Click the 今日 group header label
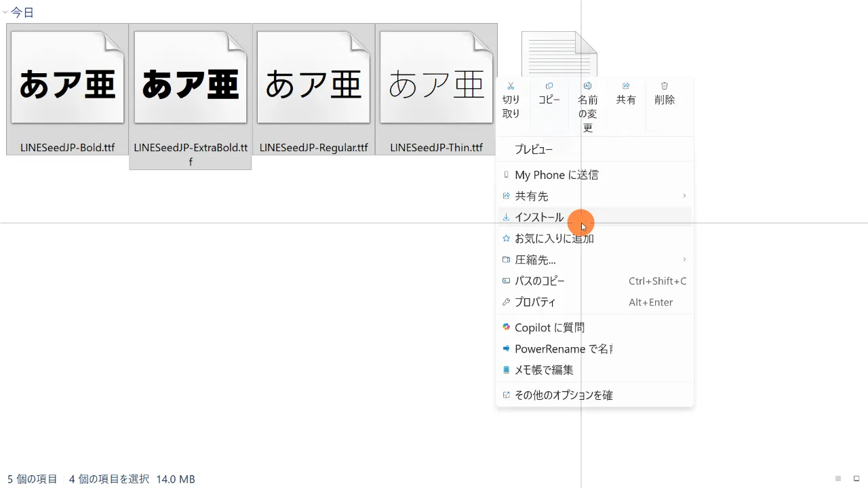868x488 pixels. pos(22,12)
